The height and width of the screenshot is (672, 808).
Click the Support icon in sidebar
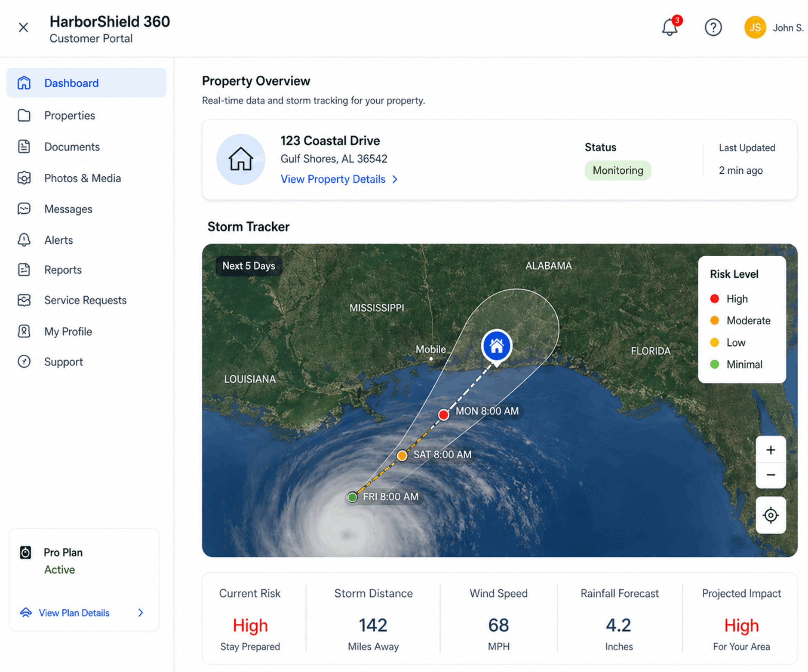[x=24, y=361]
